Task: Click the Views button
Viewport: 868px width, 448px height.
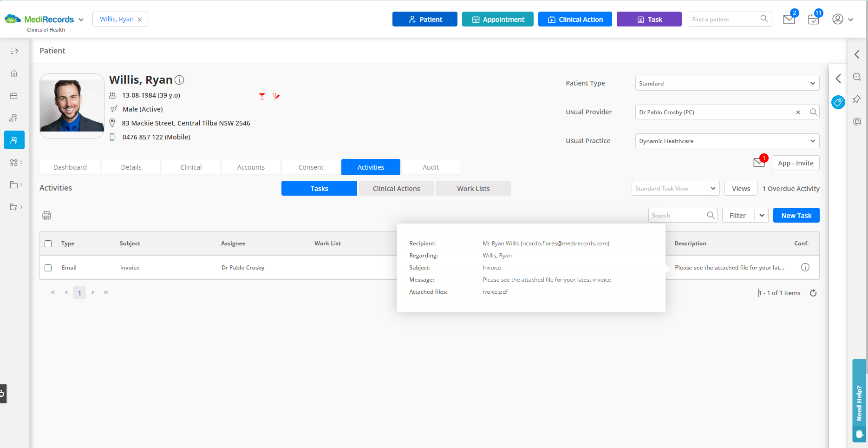Action: click(741, 188)
